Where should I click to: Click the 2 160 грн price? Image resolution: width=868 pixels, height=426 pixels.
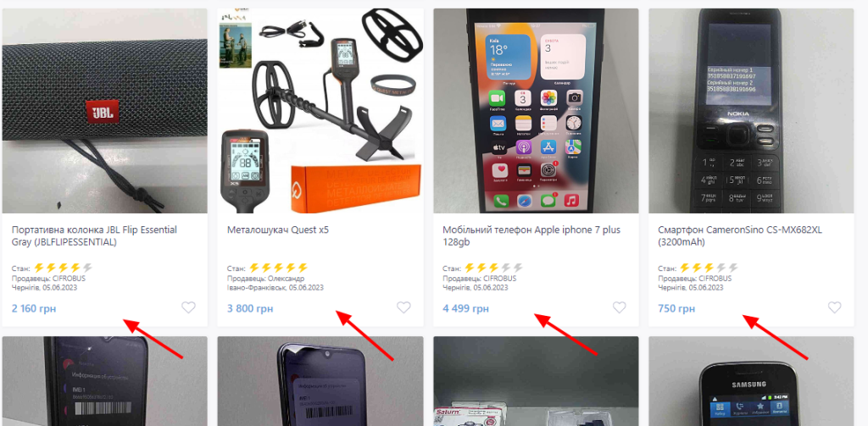34,308
